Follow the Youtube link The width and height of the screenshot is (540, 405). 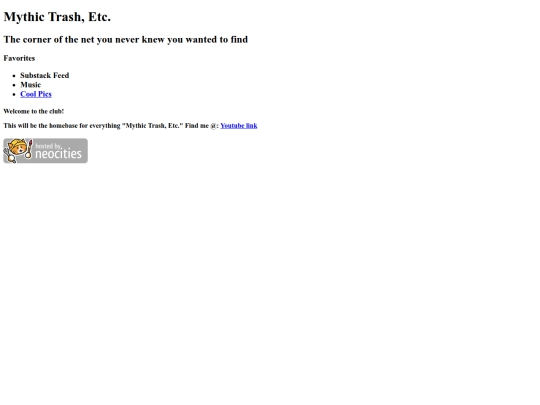click(239, 125)
